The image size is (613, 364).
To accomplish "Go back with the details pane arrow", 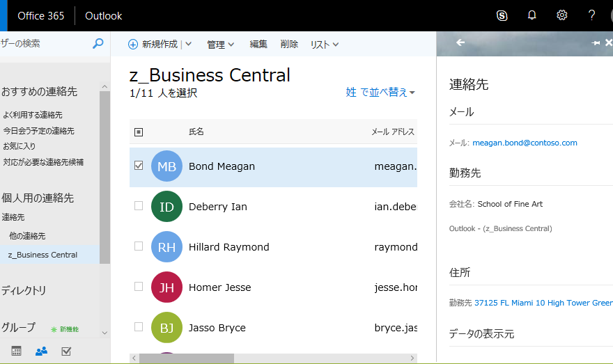I will coord(460,42).
